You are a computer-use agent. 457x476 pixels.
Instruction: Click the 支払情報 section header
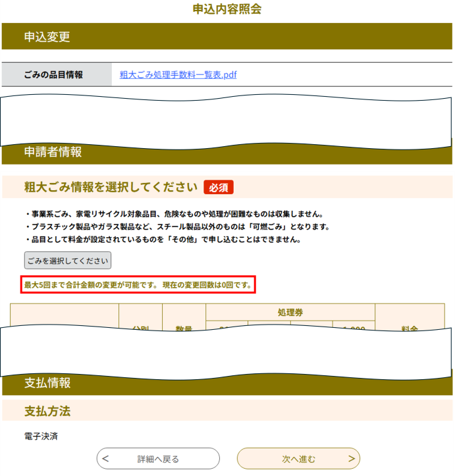coord(227,384)
